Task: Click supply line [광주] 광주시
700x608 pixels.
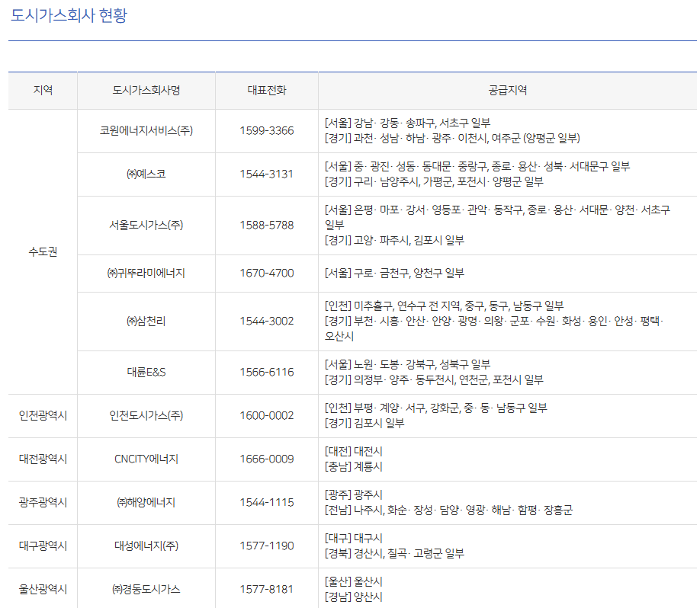Action: (x=354, y=494)
